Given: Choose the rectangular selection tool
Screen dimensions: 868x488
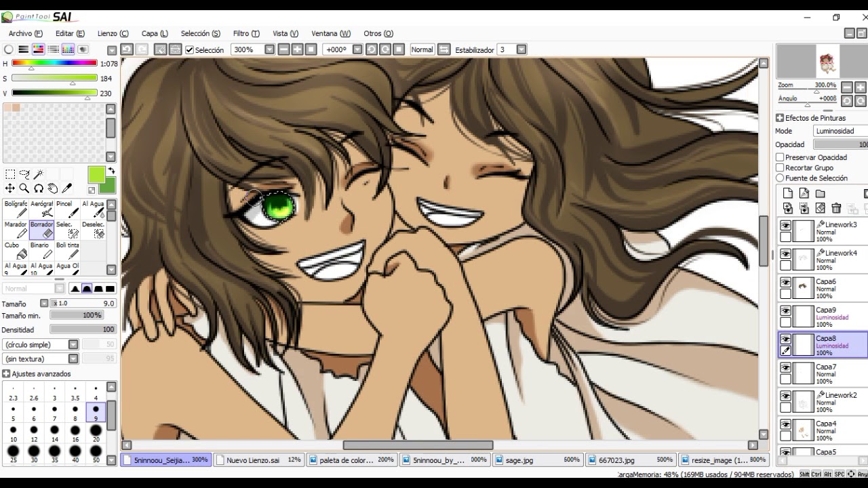Looking at the screenshot, I should pyautogui.click(x=10, y=174).
